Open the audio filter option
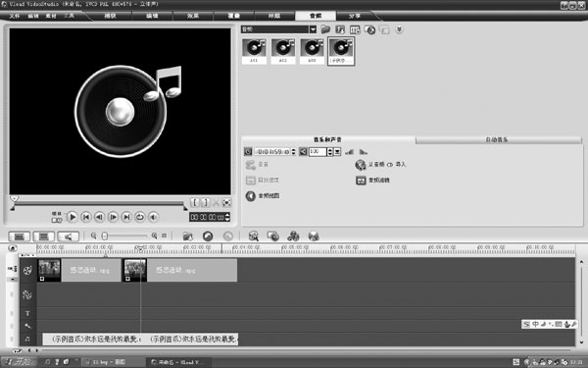 [372, 181]
